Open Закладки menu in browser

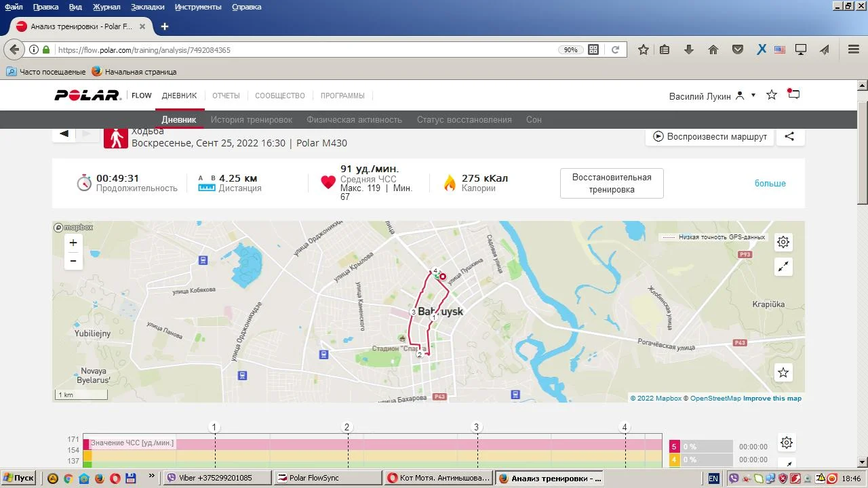pos(147,7)
